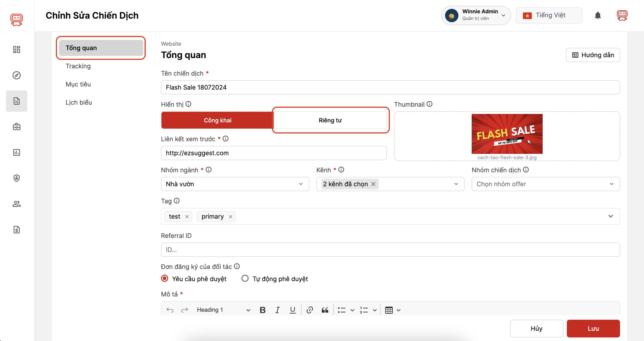The image size is (644, 341).
Task: Open the users group sidebar icon
Action: (x=17, y=204)
